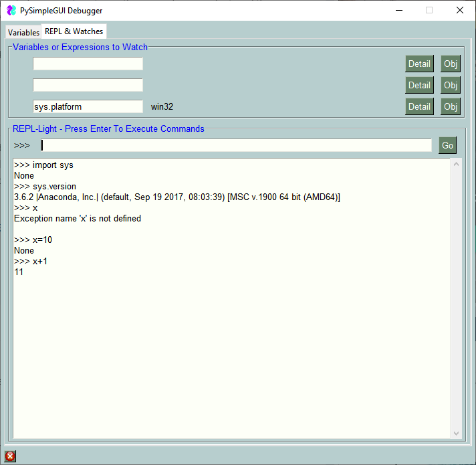Click scrollbar up arrow in REPL output
The height and width of the screenshot is (465, 476).
click(x=456, y=165)
